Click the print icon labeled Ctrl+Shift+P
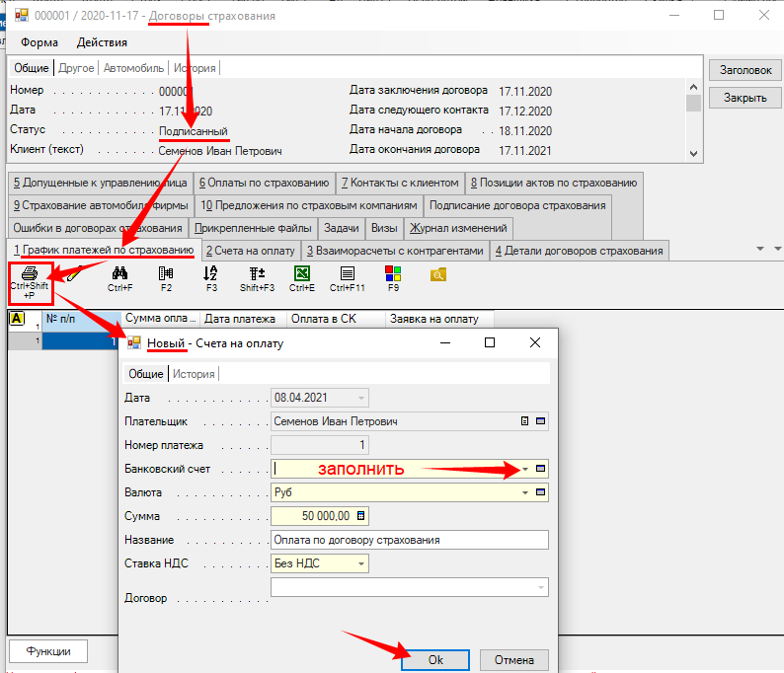 (30, 272)
